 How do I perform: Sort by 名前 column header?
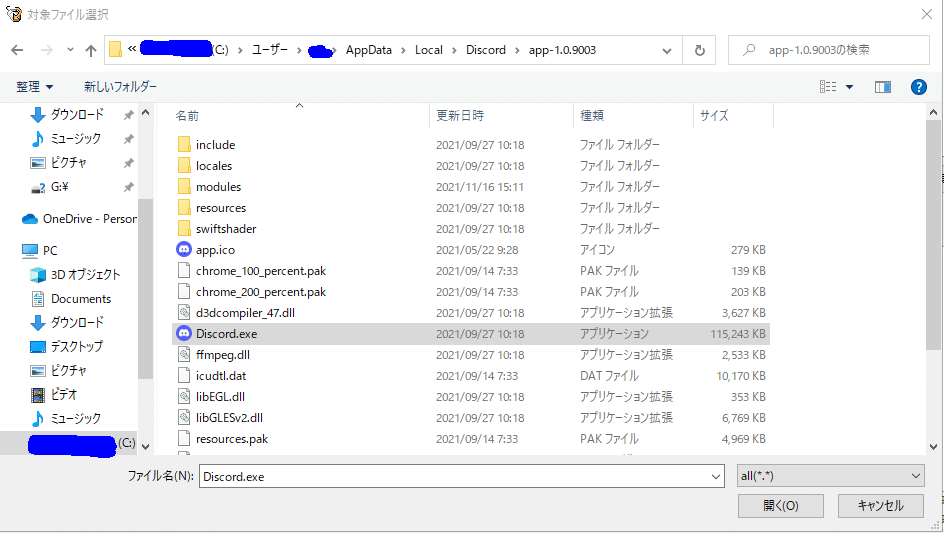(x=187, y=116)
